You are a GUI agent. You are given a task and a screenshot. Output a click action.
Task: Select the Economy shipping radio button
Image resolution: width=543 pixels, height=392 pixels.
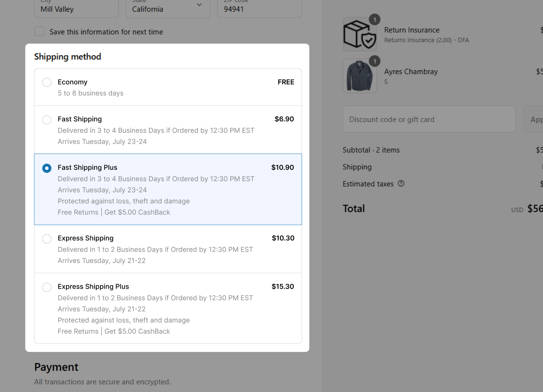[47, 83]
